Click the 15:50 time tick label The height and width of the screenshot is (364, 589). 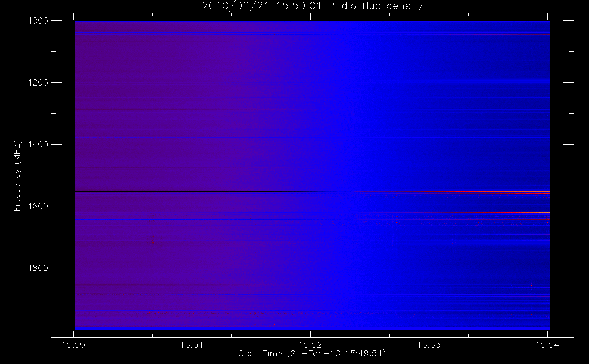tap(74, 345)
